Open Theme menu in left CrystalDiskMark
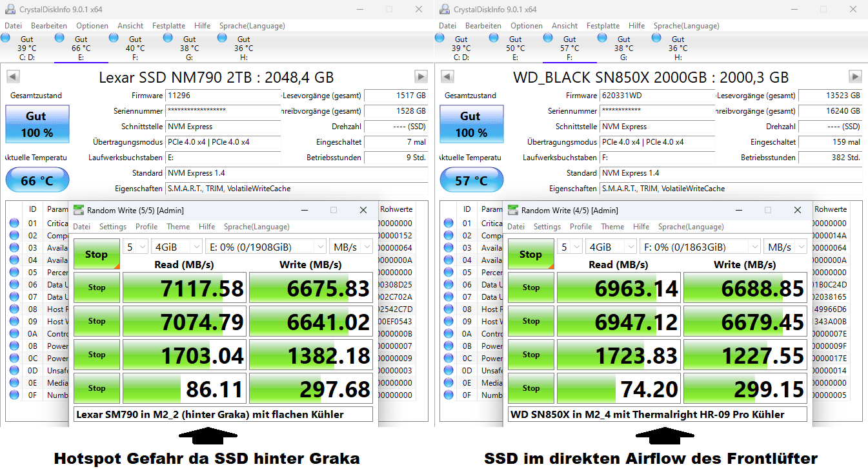The height and width of the screenshot is (469, 868). [178, 227]
